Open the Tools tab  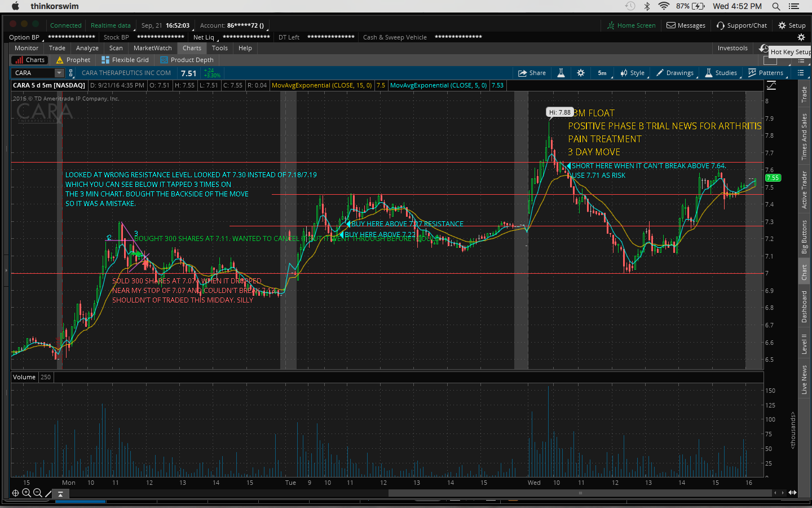(220, 48)
